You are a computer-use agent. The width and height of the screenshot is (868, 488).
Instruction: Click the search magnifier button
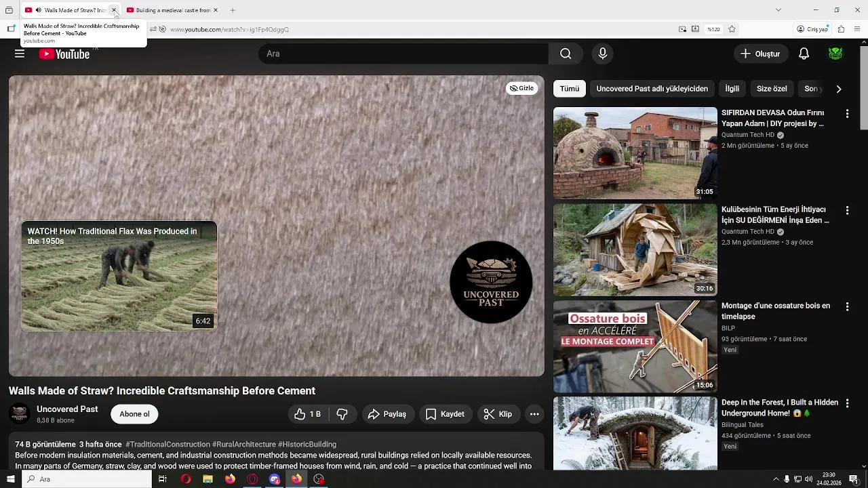point(566,54)
